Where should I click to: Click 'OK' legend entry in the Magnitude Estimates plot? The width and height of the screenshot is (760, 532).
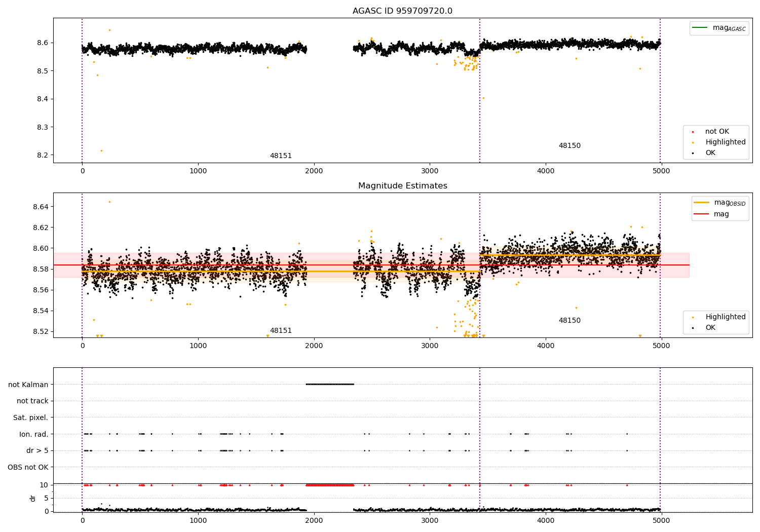click(x=704, y=328)
